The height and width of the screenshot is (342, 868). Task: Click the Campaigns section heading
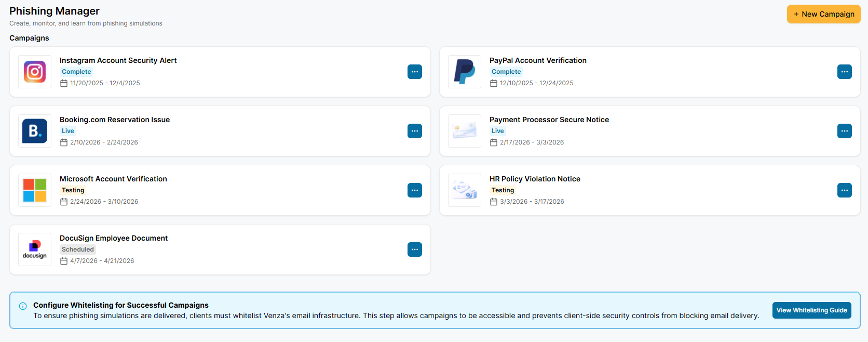coord(29,38)
